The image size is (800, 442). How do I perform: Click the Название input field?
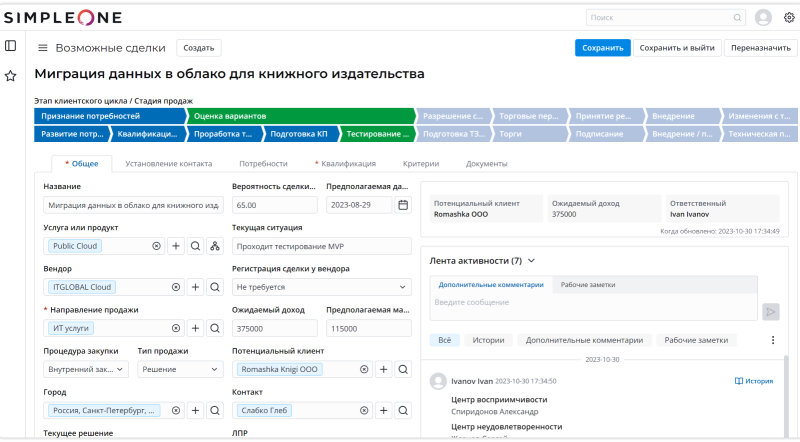[133, 205]
